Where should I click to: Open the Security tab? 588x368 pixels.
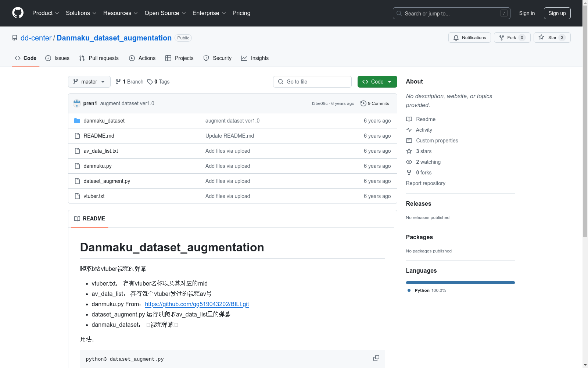[218, 58]
